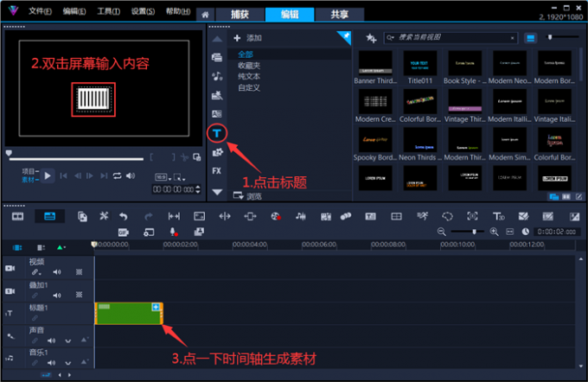The width and height of the screenshot is (588, 382).
Task: Toggle repeat playback
Action: [117, 175]
